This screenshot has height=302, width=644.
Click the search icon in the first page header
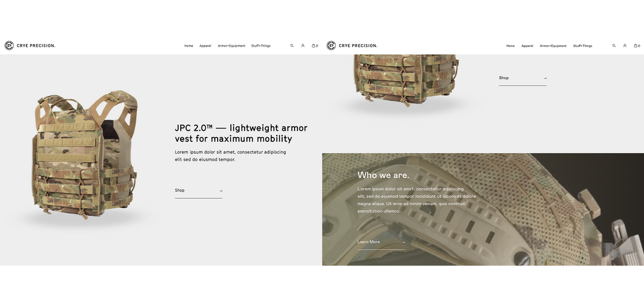point(292,45)
